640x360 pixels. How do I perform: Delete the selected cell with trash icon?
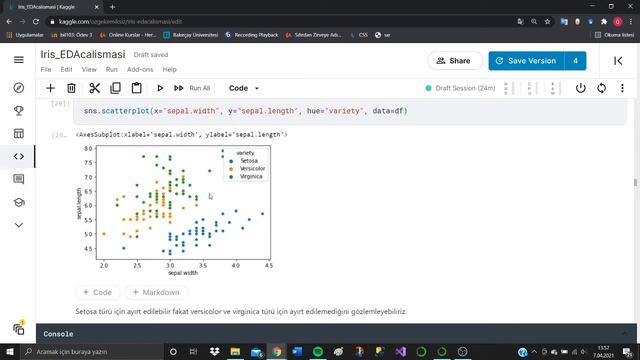coord(71,88)
